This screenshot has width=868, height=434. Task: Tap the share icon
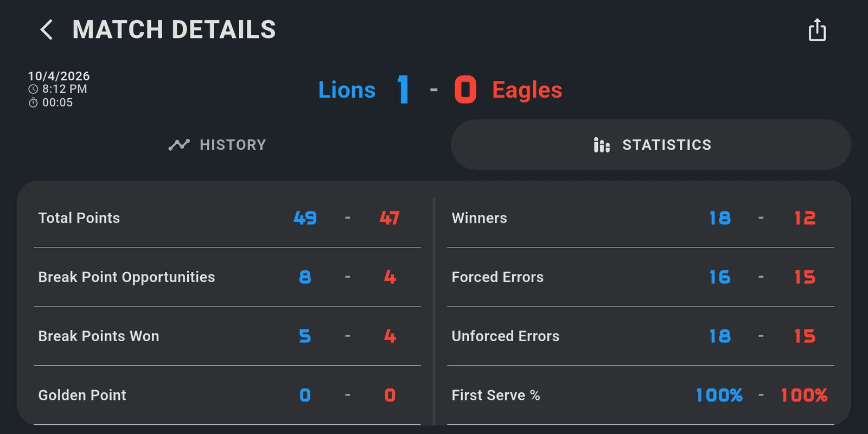pos(817,30)
